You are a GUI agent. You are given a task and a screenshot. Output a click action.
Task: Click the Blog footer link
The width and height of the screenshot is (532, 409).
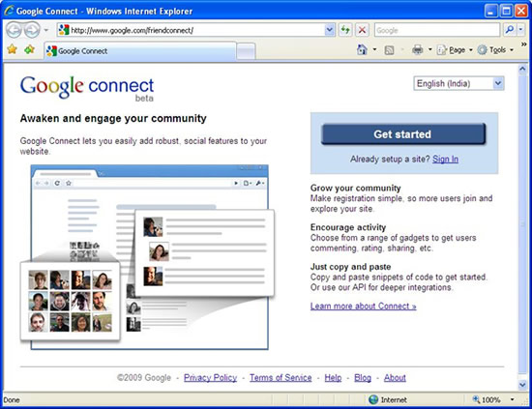pos(363,378)
